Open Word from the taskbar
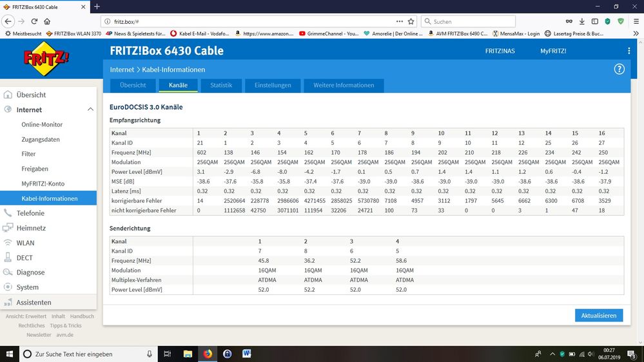 tap(246, 354)
